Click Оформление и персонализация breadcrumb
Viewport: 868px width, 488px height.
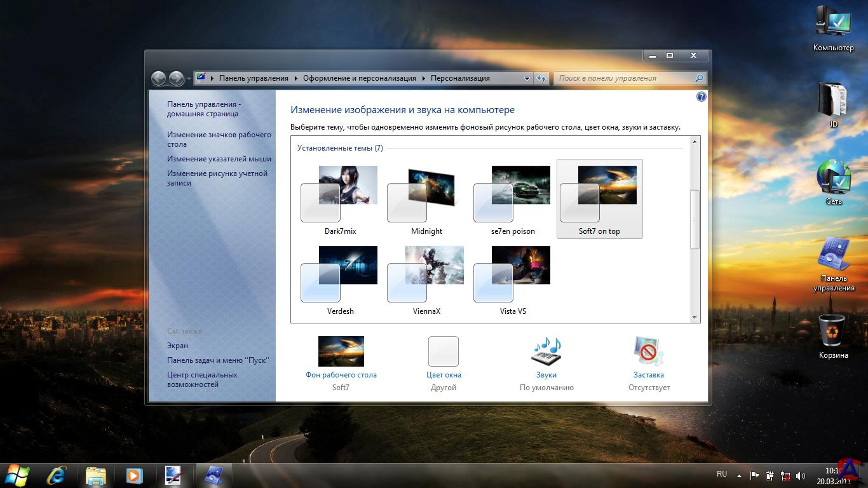coord(359,78)
